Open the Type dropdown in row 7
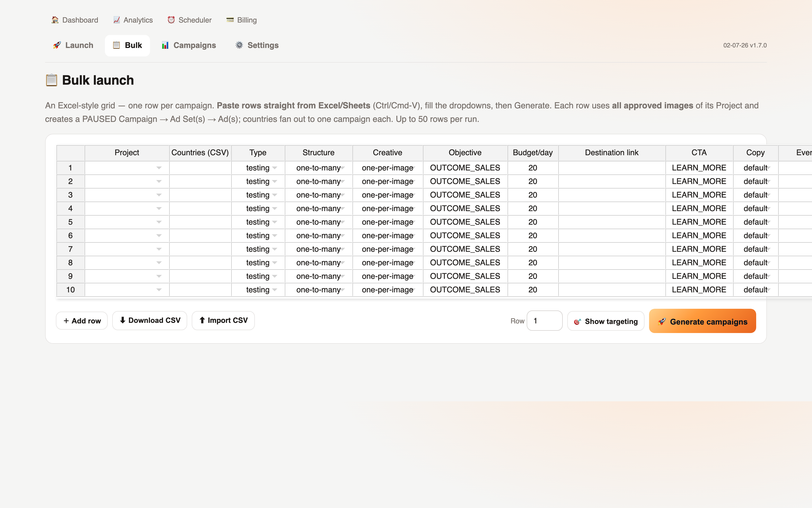This screenshot has width=812, height=508. click(274, 249)
